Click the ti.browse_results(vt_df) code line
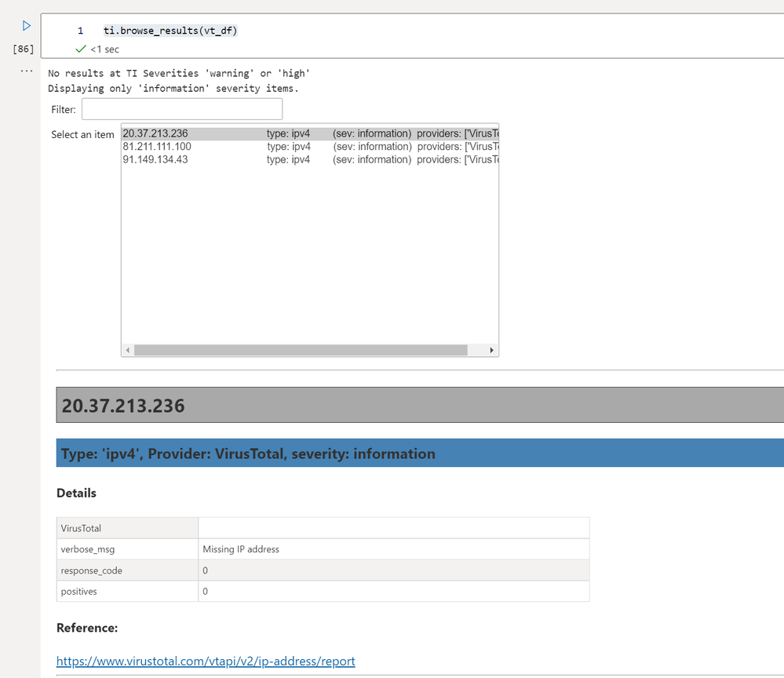This screenshot has width=784, height=678. pos(170,31)
